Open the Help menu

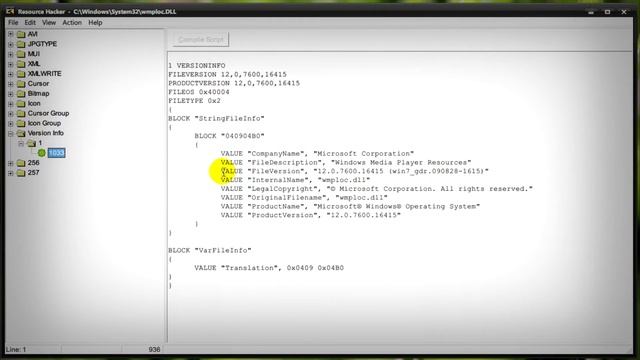click(x=95, y=23)
